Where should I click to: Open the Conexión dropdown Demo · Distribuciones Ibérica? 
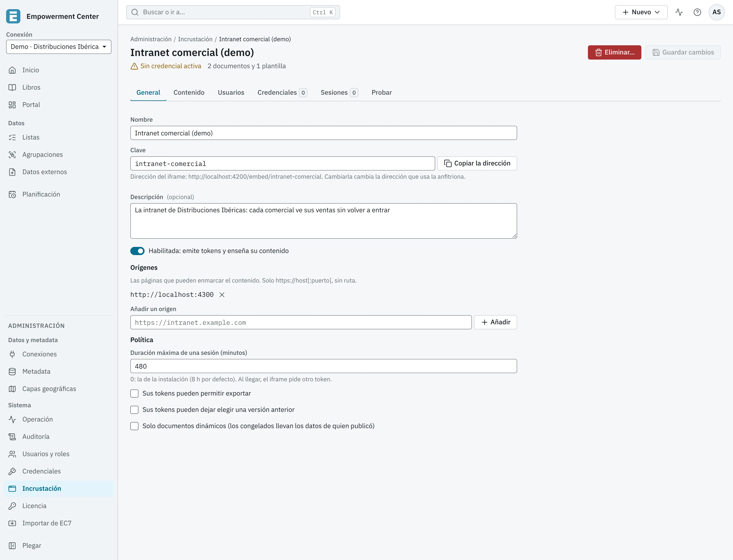59,47
